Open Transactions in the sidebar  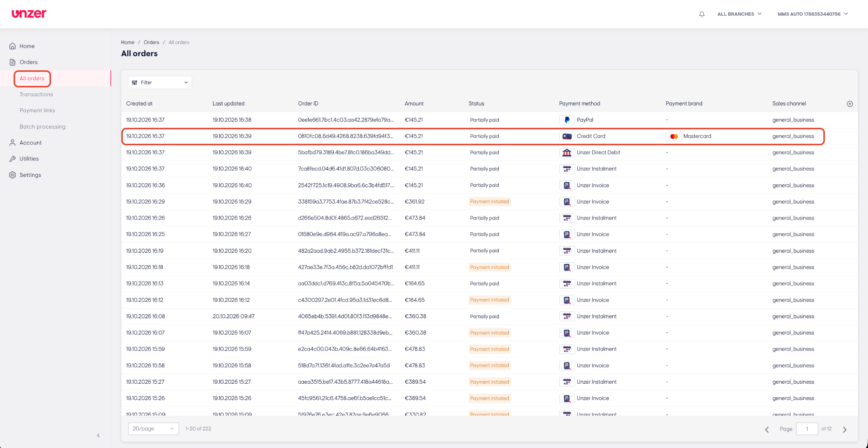pyautogui.click(x=36, y=94)
